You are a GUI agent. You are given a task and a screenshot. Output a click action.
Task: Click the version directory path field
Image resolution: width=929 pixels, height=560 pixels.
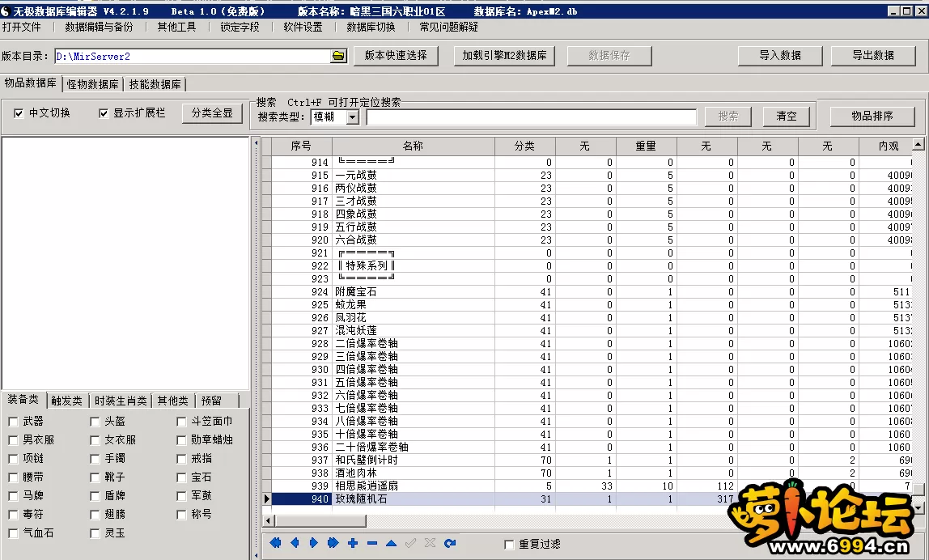click(x=193, y=57)
